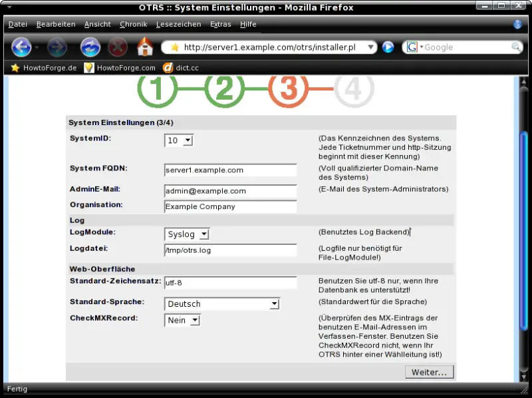
Task: Click the 'System FQDN:' label
Action: [x=98, y=168]
